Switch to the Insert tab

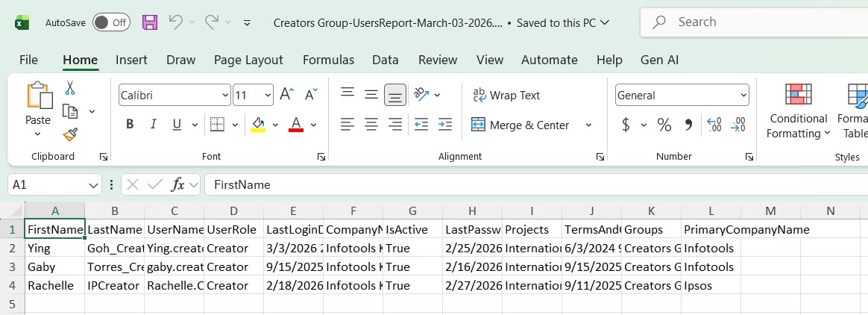(x=131, y=60)
